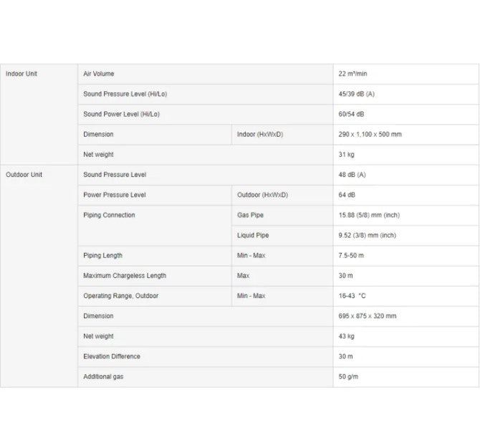Image resolution: width=480 pixels, height=448 pixels.
Task: Select the 22 m³/min air volume value
Action: (352, 74)
